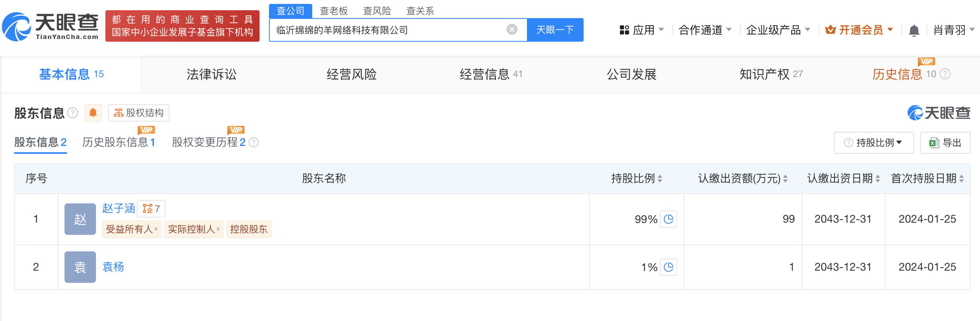
Task: Open pie chart icon for 1% holding
Action: click(669, 267)
